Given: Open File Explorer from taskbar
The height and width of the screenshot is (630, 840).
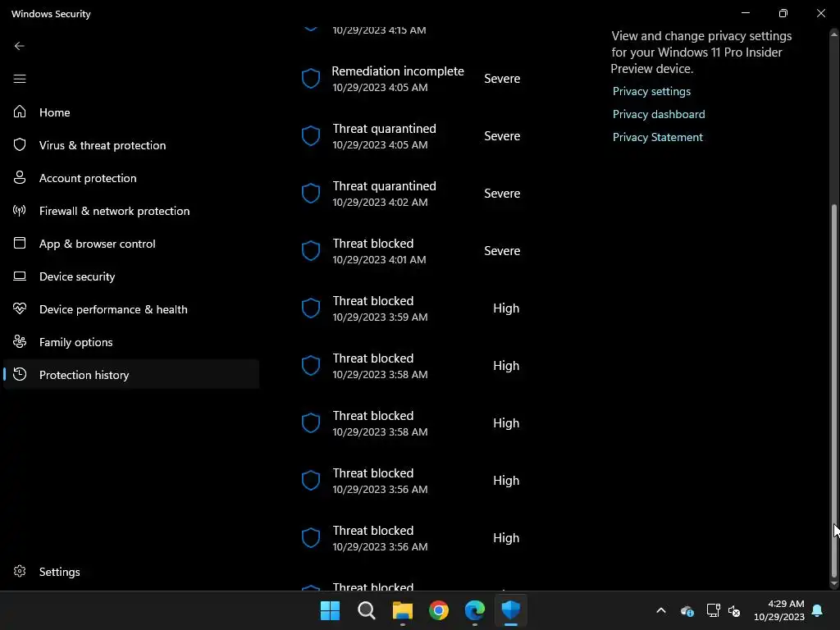Looking at the screenshot, I should tap(402, 610).
